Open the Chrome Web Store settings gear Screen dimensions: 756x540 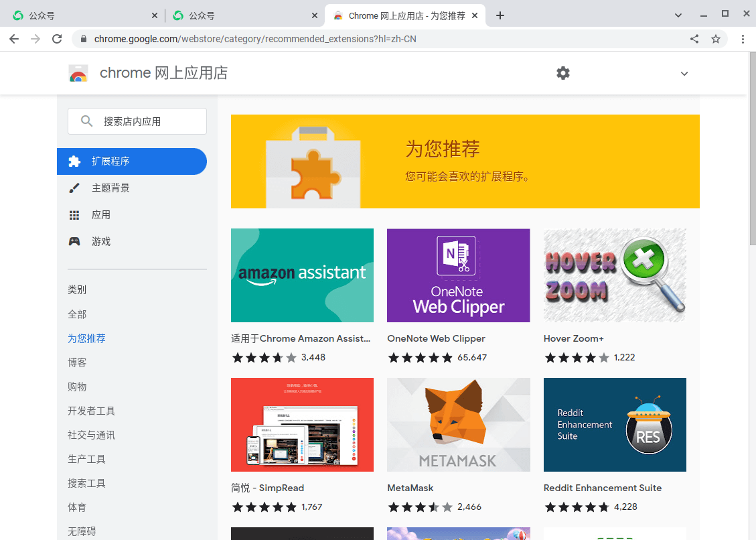[562, 73]
